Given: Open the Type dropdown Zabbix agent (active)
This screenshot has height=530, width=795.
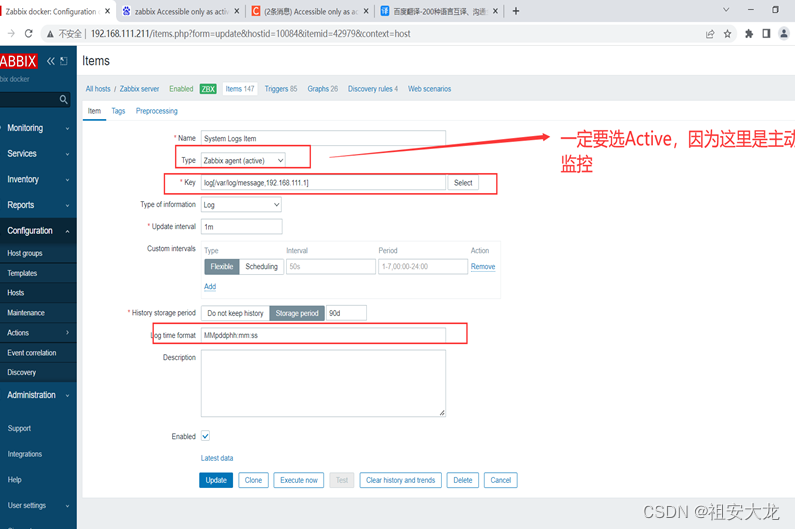Looking at the screenshot, I should [x=243, y=160].
